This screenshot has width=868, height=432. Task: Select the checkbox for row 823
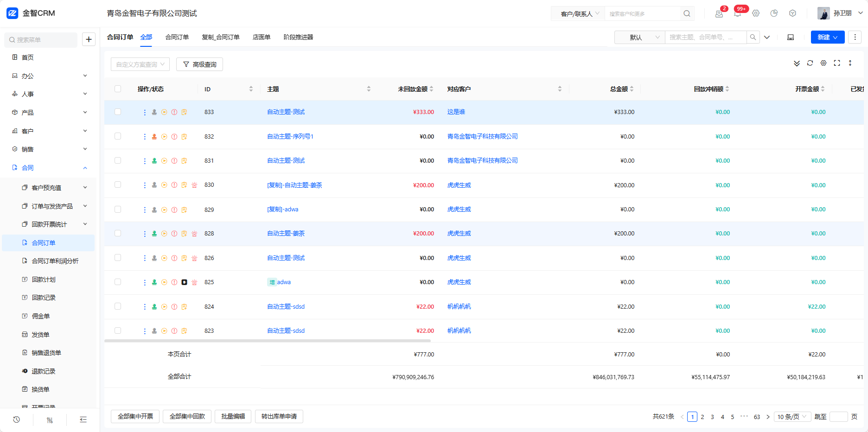[x=118, y=330]
